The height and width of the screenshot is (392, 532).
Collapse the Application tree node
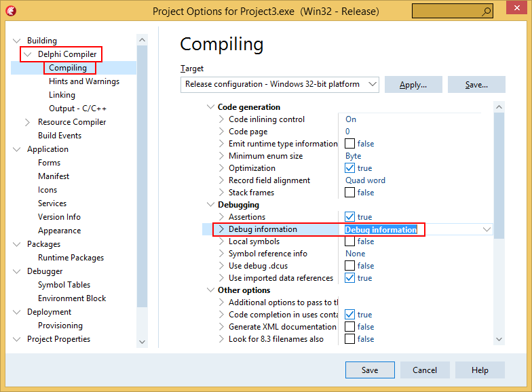coord(16,149)
